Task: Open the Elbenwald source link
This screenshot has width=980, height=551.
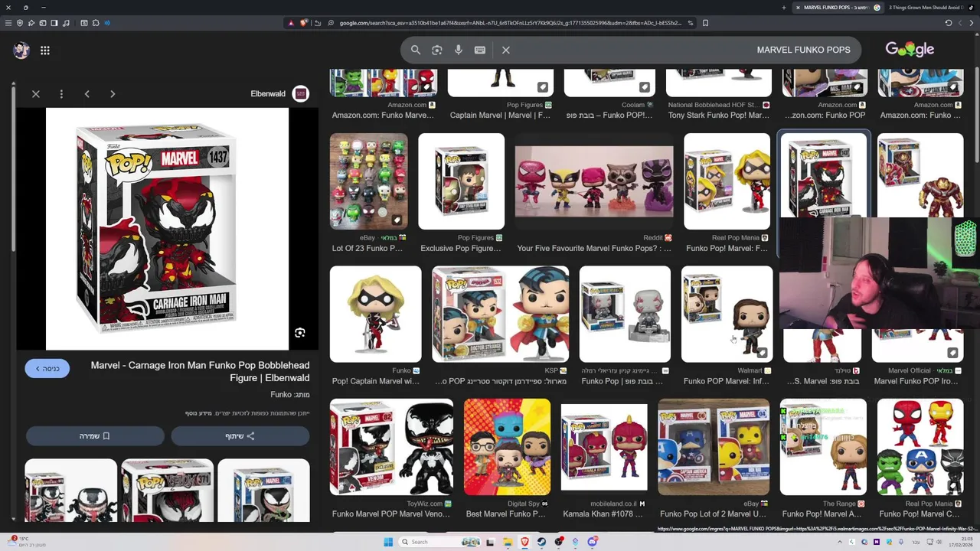Action: click(x=268, y=94)
